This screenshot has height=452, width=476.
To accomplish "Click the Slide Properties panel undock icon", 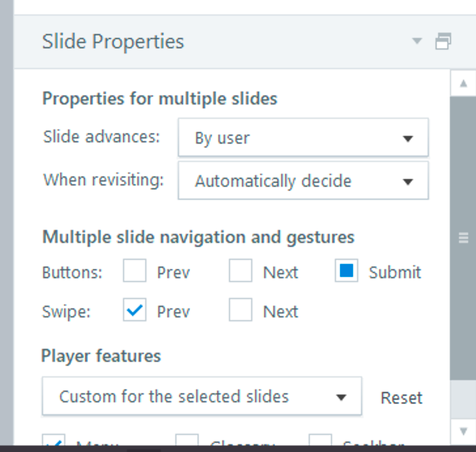I will (x=443, y=42).
